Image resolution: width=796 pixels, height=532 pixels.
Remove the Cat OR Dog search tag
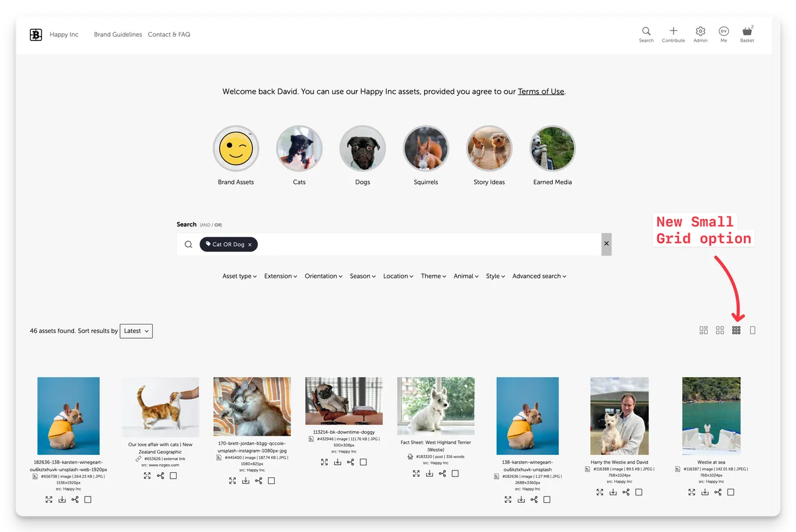pyautogui.click(x=250, y=245)
